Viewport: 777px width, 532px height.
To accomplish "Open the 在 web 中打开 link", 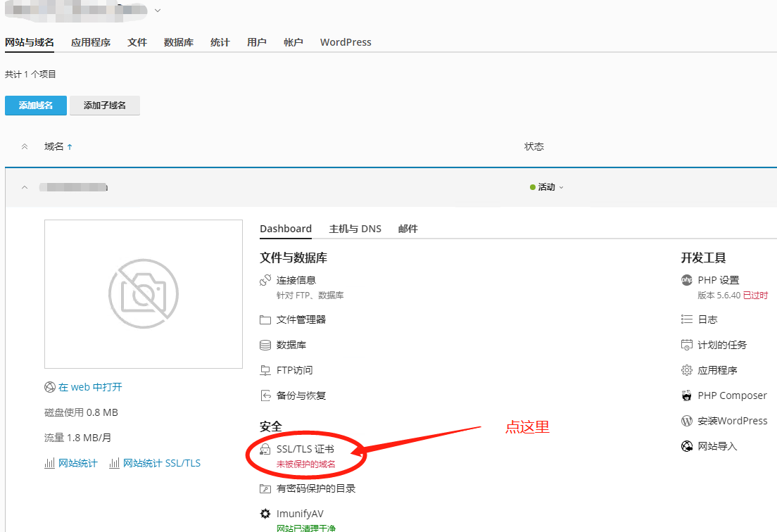I will 90,387.
